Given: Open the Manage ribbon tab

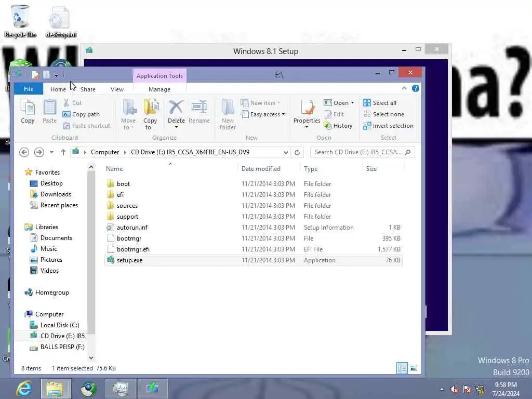Looking at the screenshot, I should tap(159, 89).
